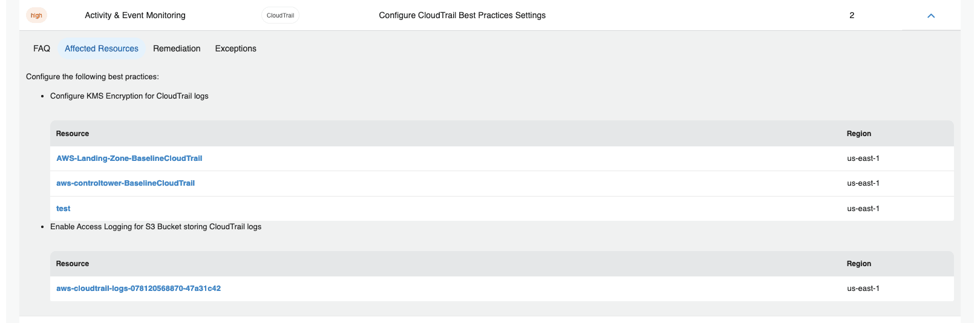Switch to the Remediation tab
This screenshot has height=323, width=980.
pos(177,48)
